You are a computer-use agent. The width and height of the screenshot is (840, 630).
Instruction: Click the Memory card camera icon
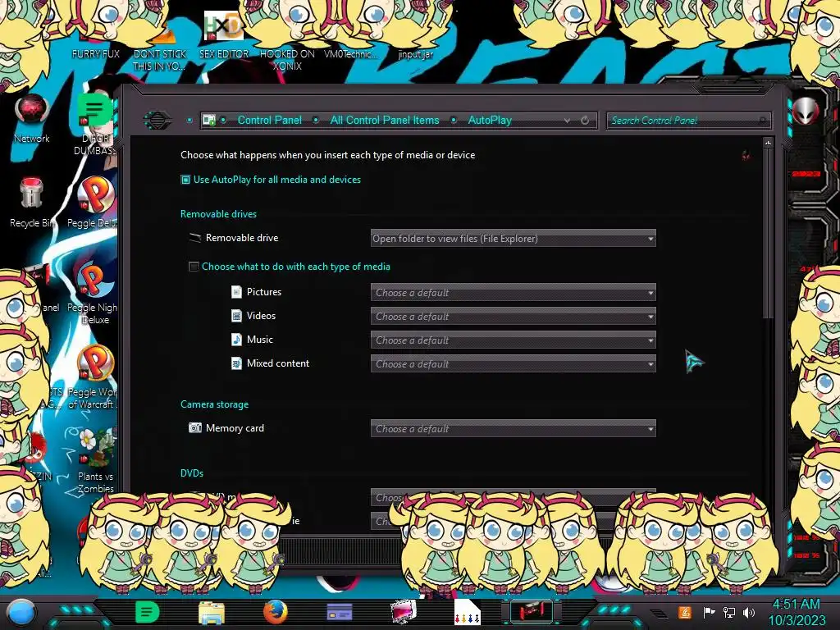195,427
